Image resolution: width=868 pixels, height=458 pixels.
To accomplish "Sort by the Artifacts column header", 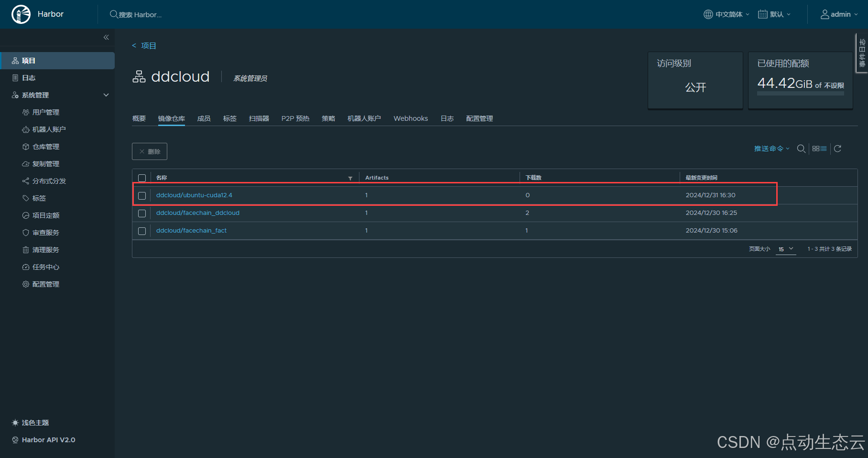I will pos(377,178).
